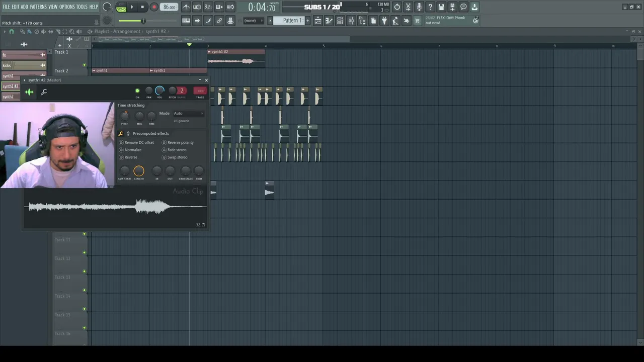Screen dimensions: 644x362
Task: Open the FILE menu
Action: tap(6, 7)
